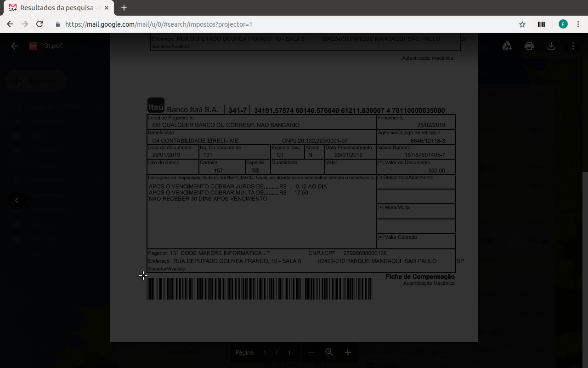Go back in browser history
The height and width of the screenshot is (368, 588).
10,23
